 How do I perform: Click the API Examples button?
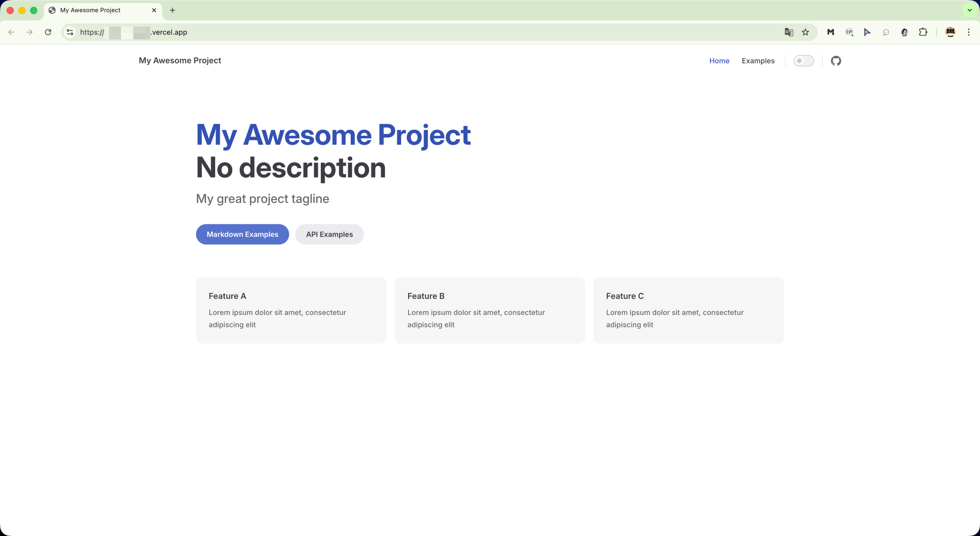(x=329, y=234)
